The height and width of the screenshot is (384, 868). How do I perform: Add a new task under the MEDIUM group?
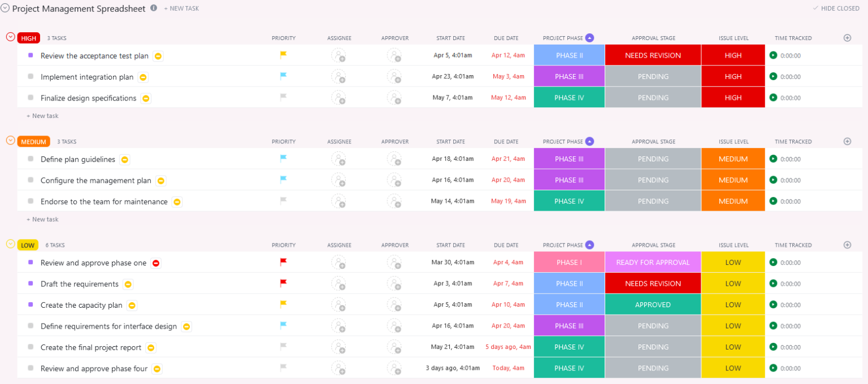42,219
